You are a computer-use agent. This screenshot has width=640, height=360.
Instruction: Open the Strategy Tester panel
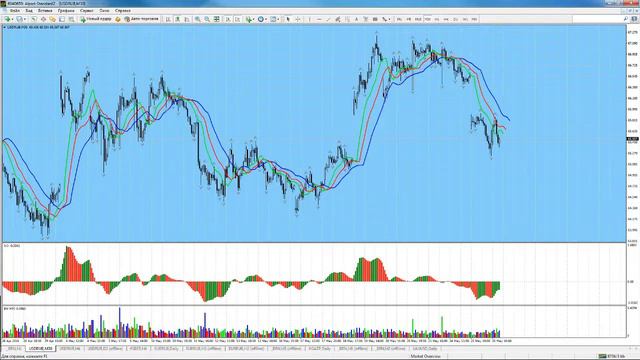[x=71, y=19]
